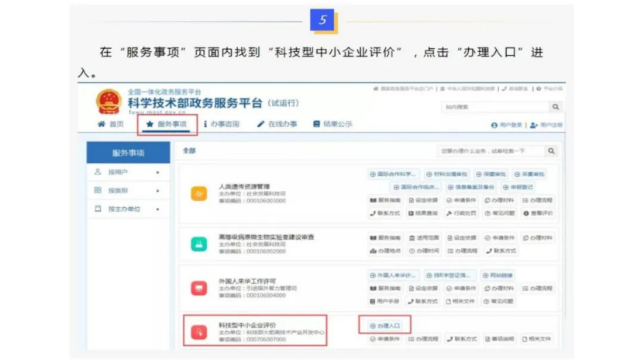Image resolution: width=644 pixels, height=363 pixels.
Task: Open 用户注册 link
Action: tap(546, 125)
